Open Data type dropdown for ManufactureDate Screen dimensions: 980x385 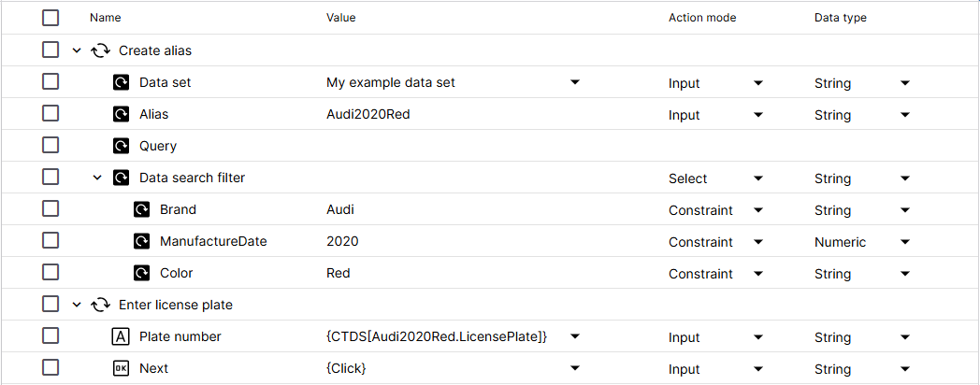pos(904,242)
